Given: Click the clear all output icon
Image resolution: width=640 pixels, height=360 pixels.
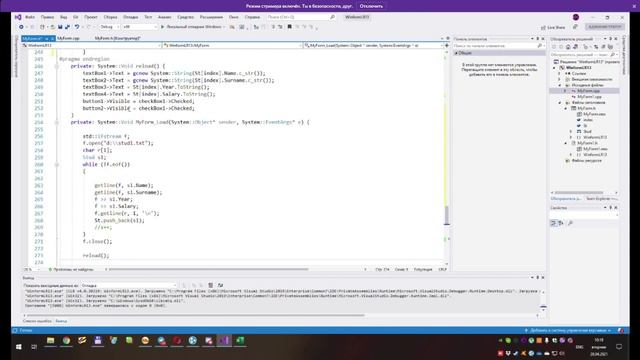Looking at the screenshot, I should point(211,285).
